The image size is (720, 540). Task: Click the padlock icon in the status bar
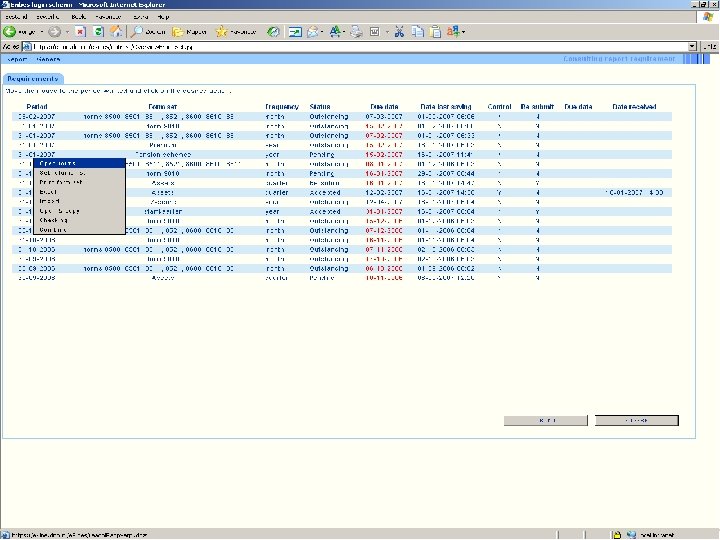point(617,534)
